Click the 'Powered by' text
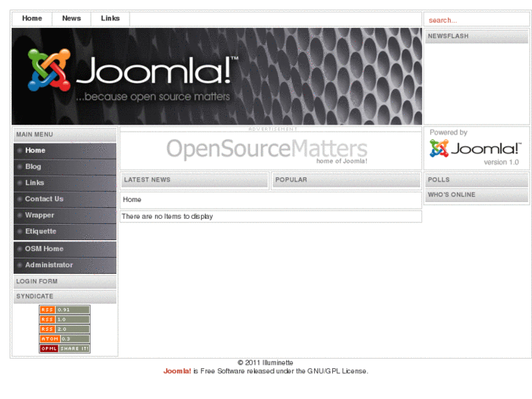This screenshot has height=399, width=532. (x=449, y=133)
